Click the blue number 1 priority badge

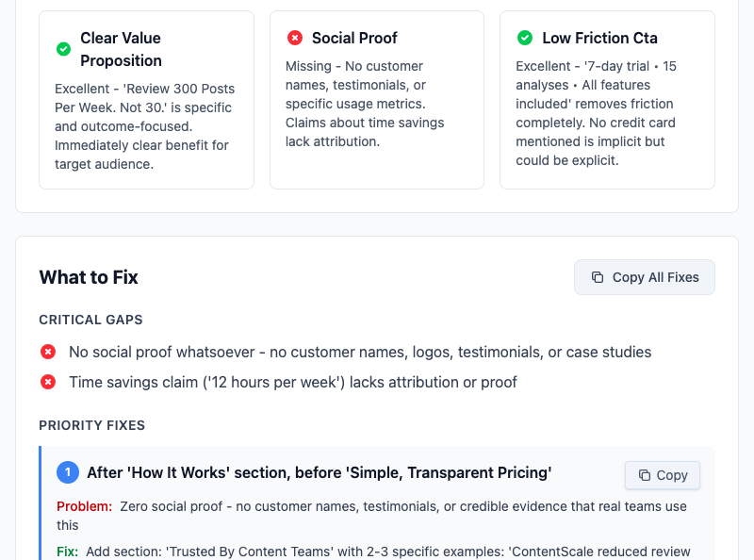click(x=68, y=472)
